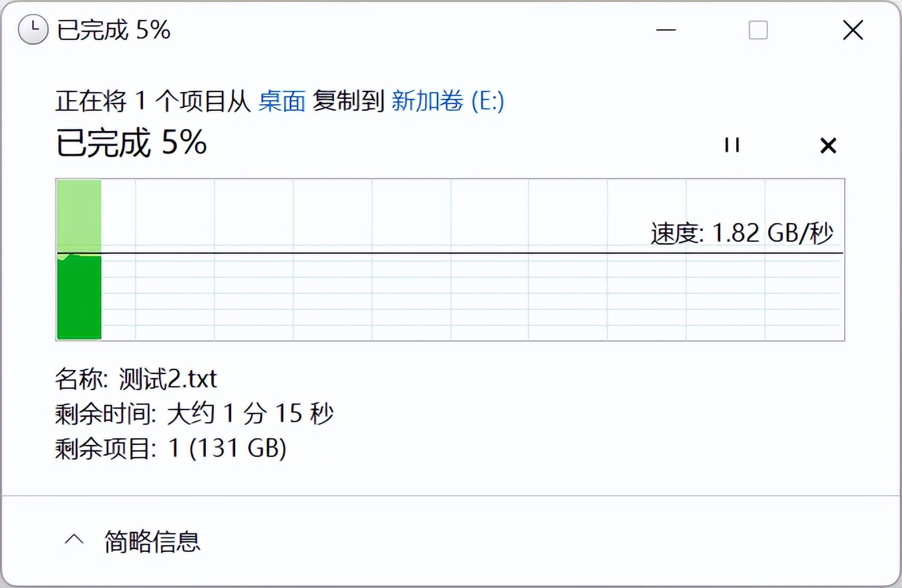Click the cancel × beside the speed graph
Image resolution: width=902 pixels, height=588 pixels.
click(x=828, y=145)
